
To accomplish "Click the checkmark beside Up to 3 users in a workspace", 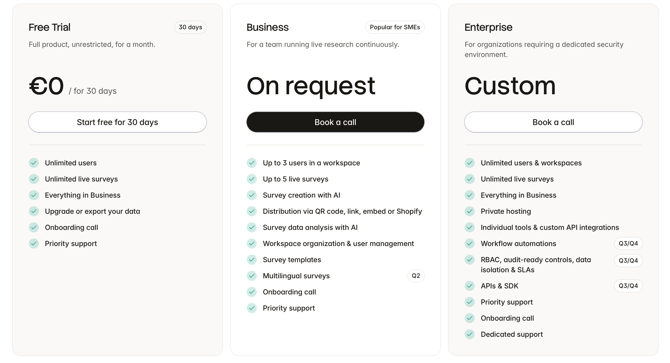I will (x=252, y=163).
